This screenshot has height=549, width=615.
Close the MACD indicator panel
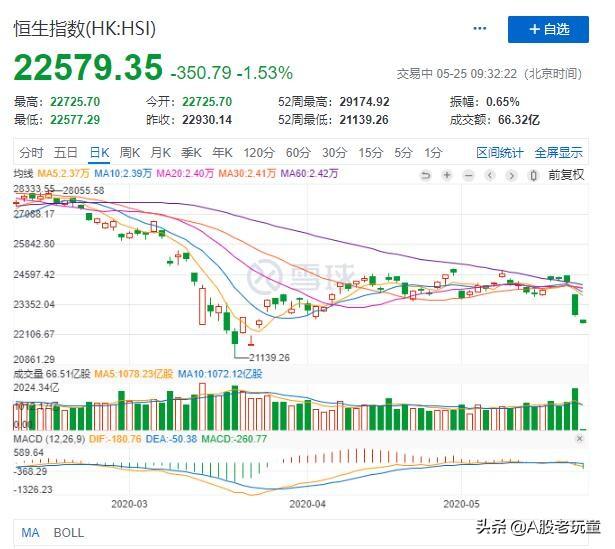click(x=579, y=438)
